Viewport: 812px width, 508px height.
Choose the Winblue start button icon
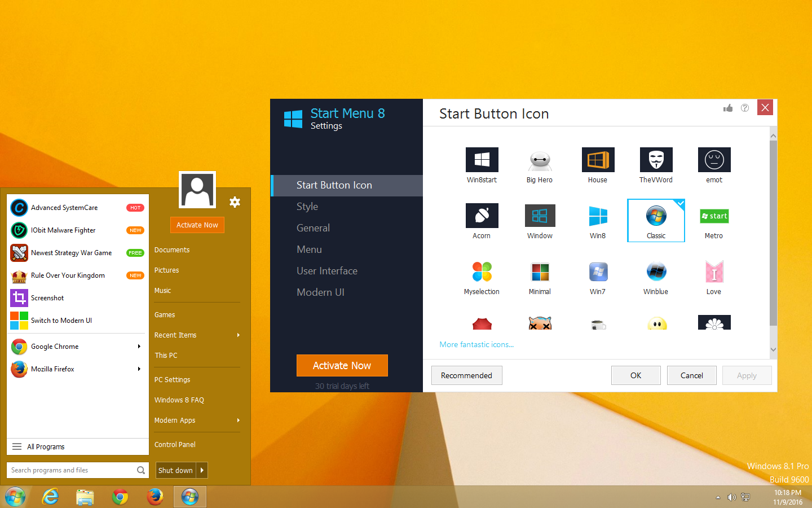click(656, 271)
